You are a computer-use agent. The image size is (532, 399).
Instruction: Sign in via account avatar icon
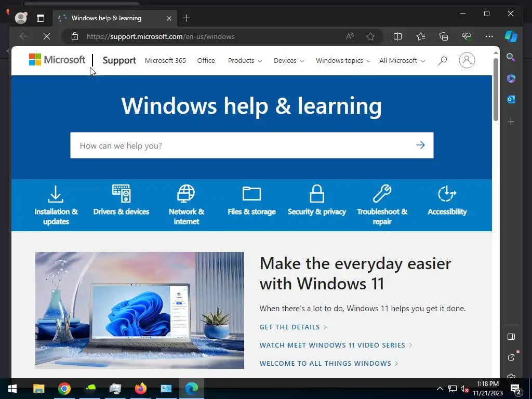pyautogui.click(x=467, y=60)
